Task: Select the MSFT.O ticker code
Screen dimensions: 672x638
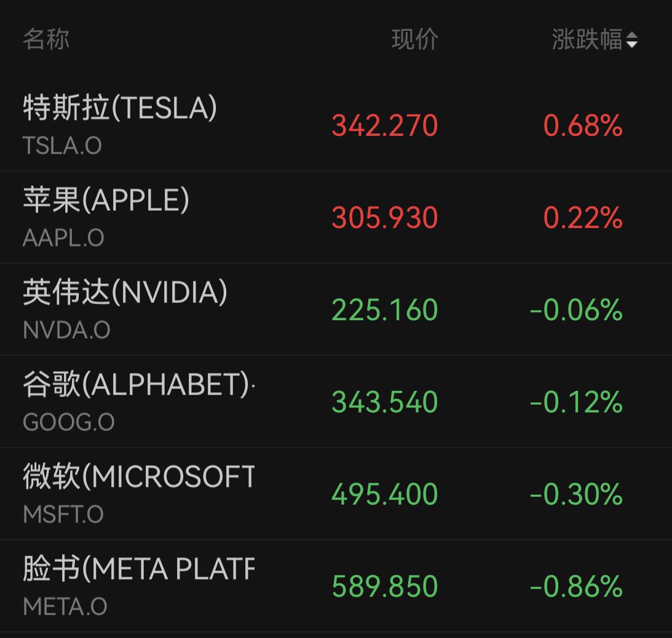Action: coord(63,514)
